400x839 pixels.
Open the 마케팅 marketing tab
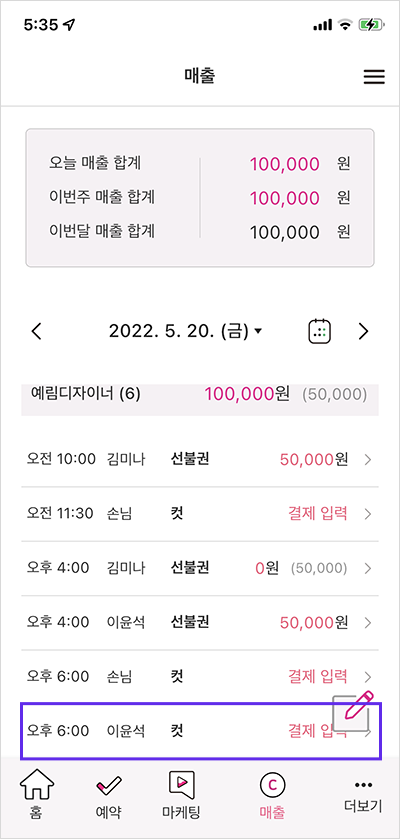181,794
